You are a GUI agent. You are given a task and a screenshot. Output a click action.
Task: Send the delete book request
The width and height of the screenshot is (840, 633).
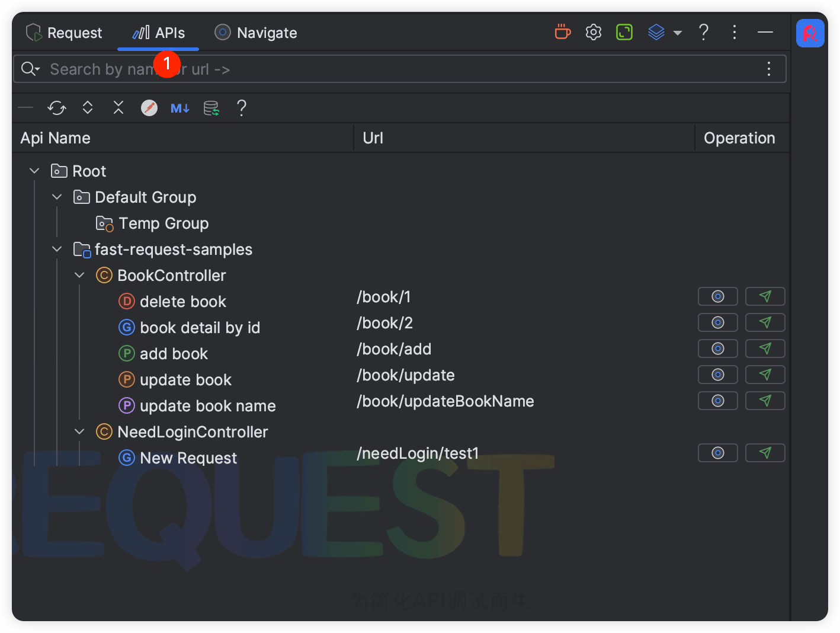click(x=765, y=296)
